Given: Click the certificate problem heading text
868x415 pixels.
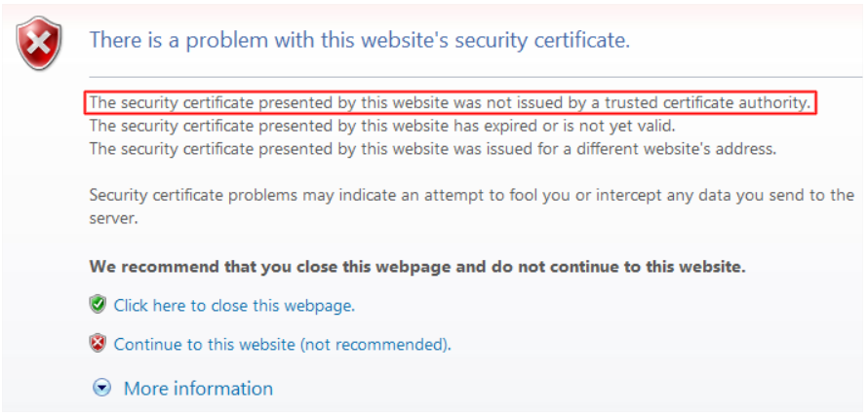Looking at the screenshot, I should 359,40.
